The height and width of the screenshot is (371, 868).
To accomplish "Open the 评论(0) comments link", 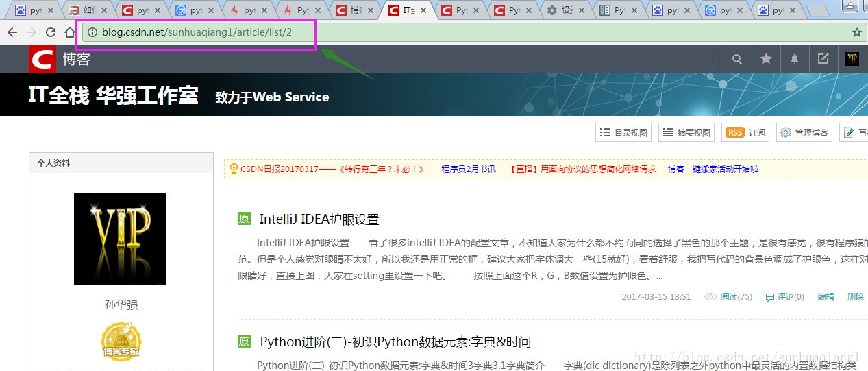I will [791, 297].
